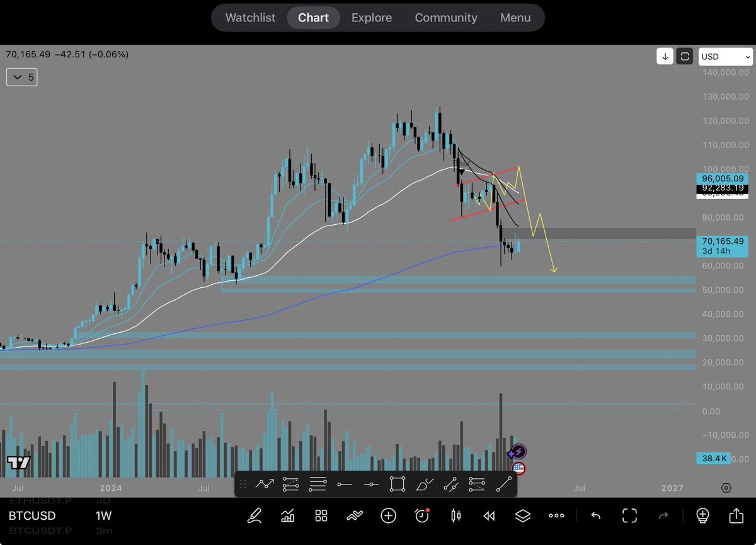Open the Menu tab
756x545 pixels.
tap(515, 18)
